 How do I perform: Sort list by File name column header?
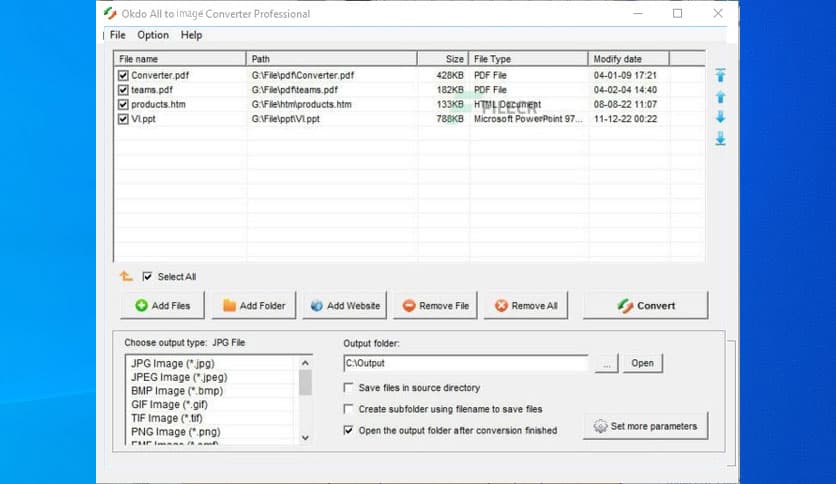tap(180, 59)
